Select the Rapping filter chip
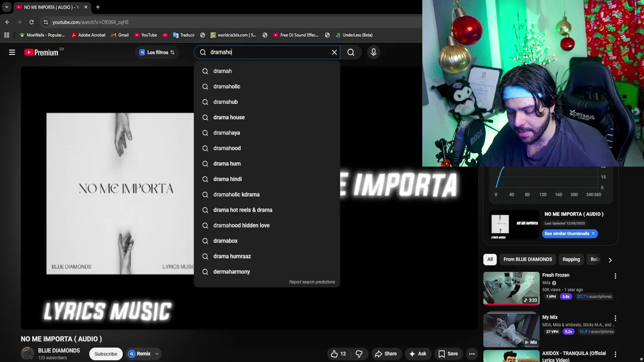Viewport: 644px width, 362px height. 571,259
